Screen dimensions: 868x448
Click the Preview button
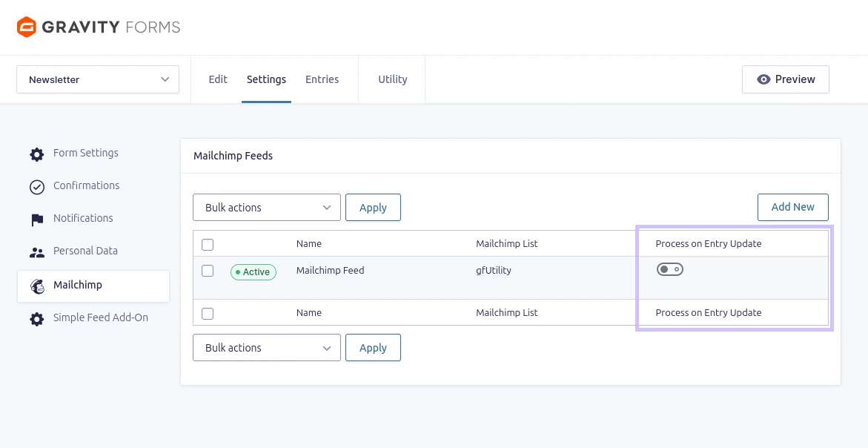click(786, 79)
